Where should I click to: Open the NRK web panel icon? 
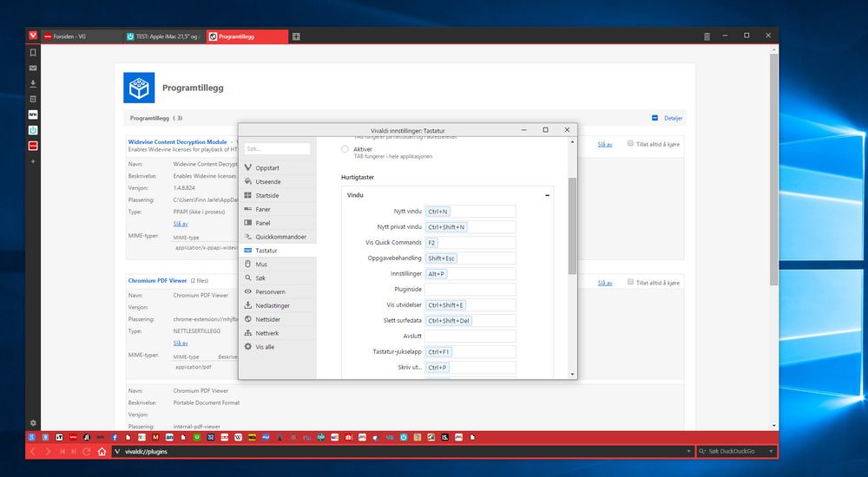pyautogui.click(x=33, y=114)
